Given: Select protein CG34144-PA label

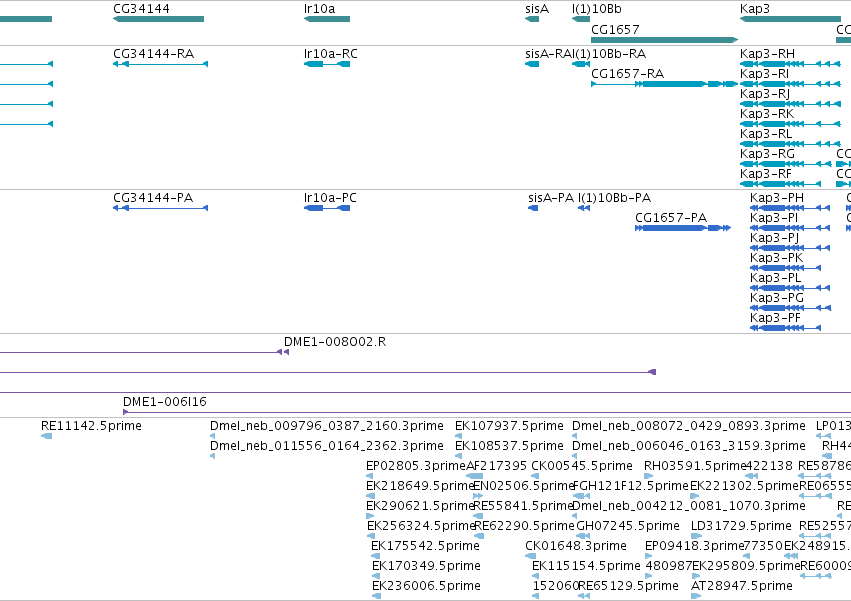Looking at the screenshot, I should click(x=153, y=198).
